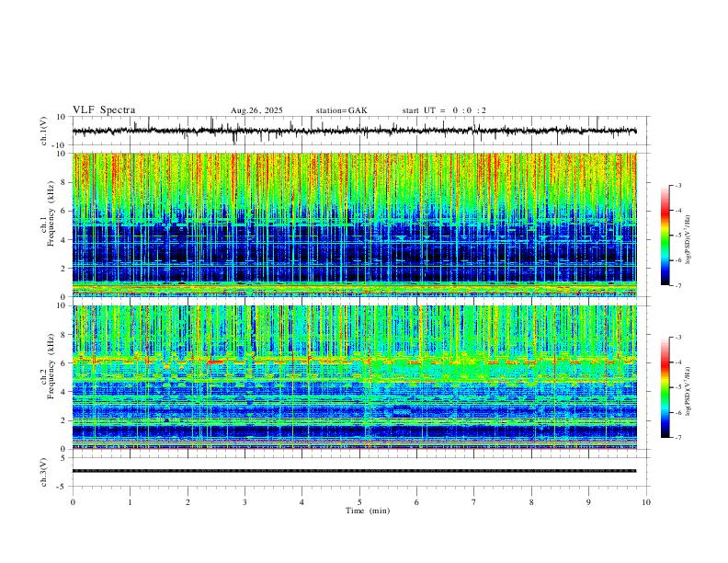
Task: Click the ch.3(V) axis label
Action: click(44, 473)
